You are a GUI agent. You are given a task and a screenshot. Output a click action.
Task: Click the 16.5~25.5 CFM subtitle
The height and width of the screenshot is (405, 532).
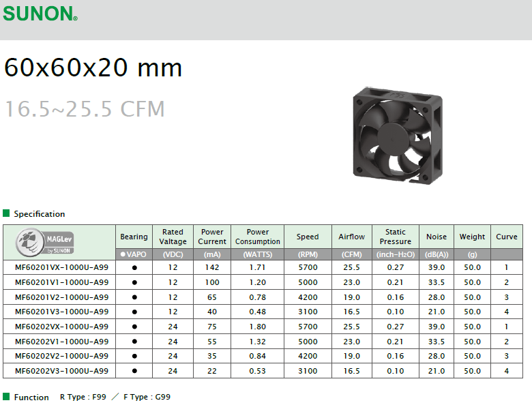[85, 108]
